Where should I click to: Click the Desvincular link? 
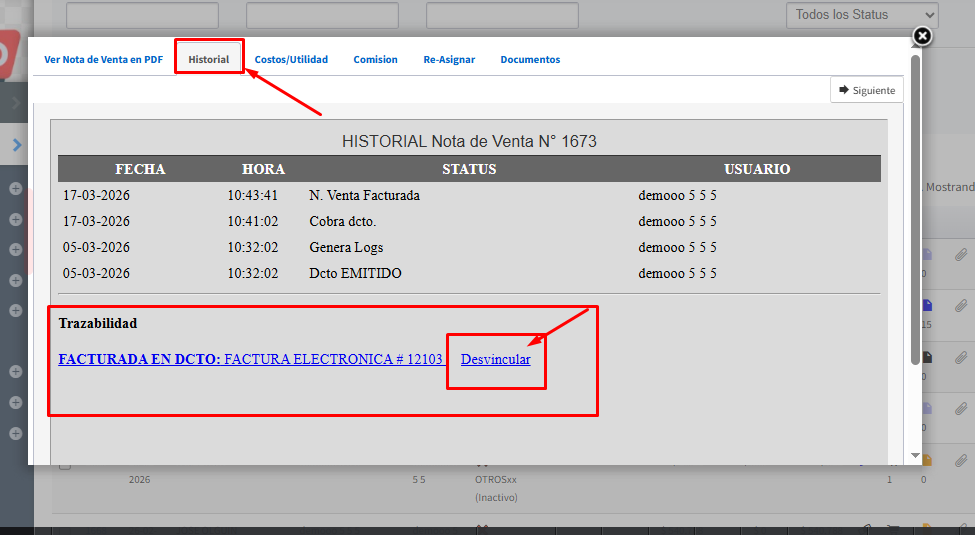tap(495, 359)
